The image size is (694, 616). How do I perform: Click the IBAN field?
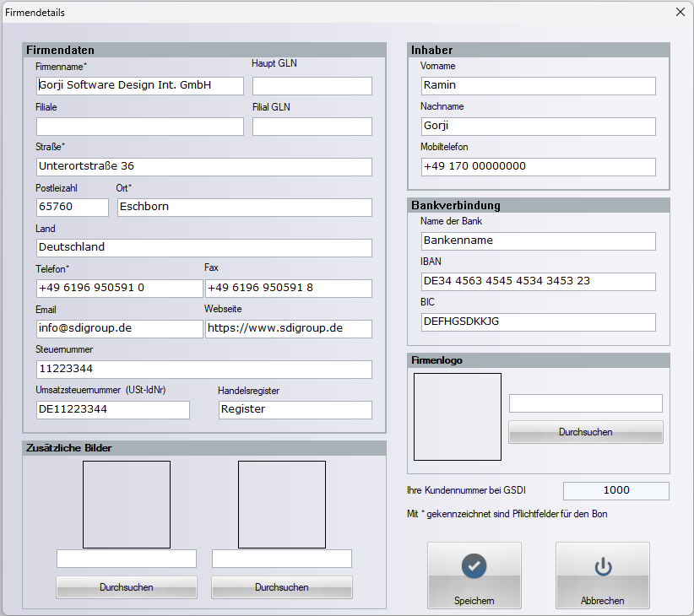point(538,282)
